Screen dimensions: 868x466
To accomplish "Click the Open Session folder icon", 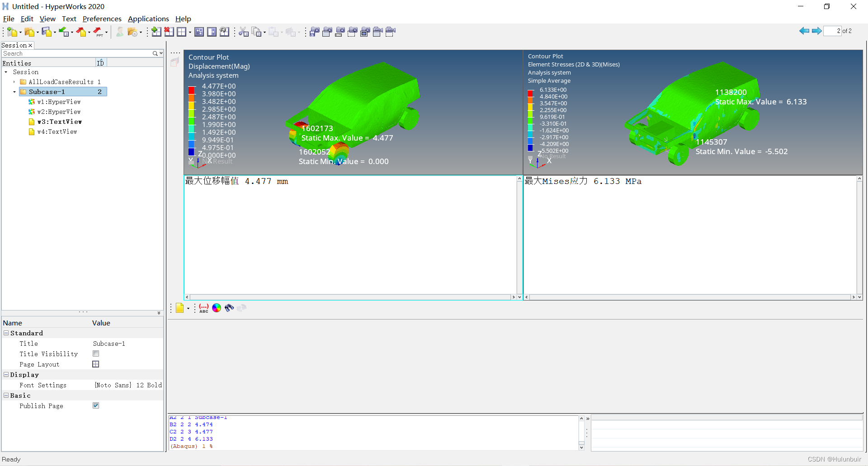I will point(29,32).
